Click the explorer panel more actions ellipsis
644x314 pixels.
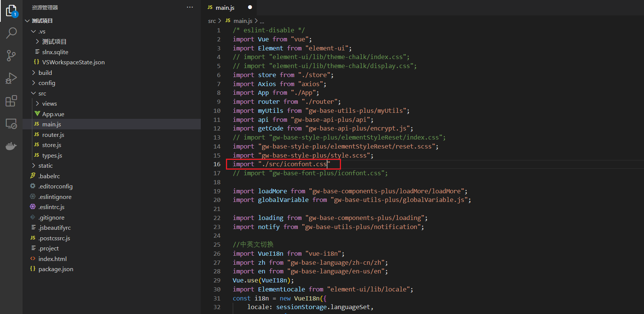coord(190,7)
